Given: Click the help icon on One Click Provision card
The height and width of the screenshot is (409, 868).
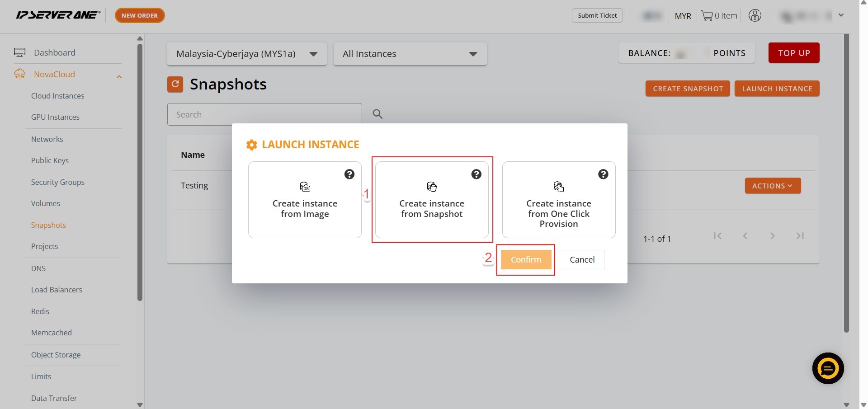Looking at the screenshot, I should click(x=603, y=174).
